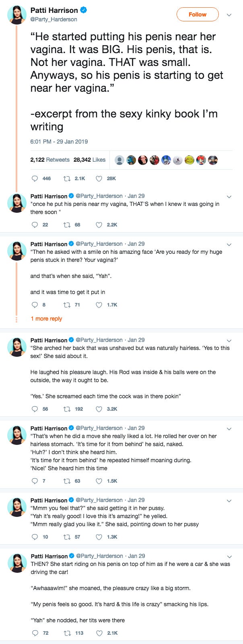This screenshot has height=644, width=243.
Task: Reply to the "That's when he did a move" tweet
Action: click(x=35, y=480)
